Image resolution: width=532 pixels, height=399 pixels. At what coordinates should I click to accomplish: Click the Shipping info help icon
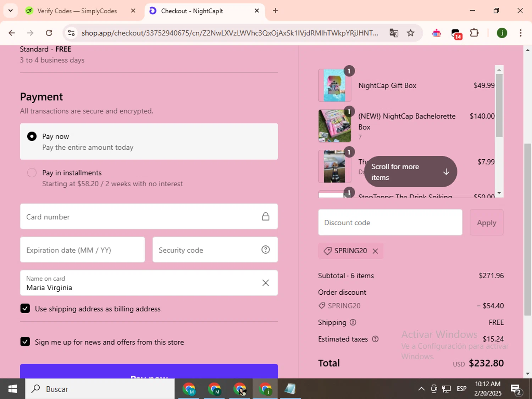pyautogui.click(x=353, y=322)
